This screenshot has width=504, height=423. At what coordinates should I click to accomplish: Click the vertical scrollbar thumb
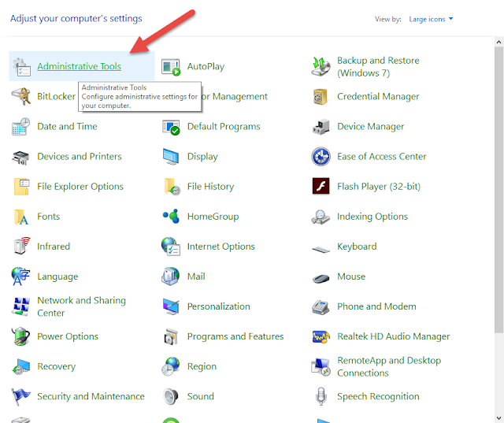coord(498,190)
